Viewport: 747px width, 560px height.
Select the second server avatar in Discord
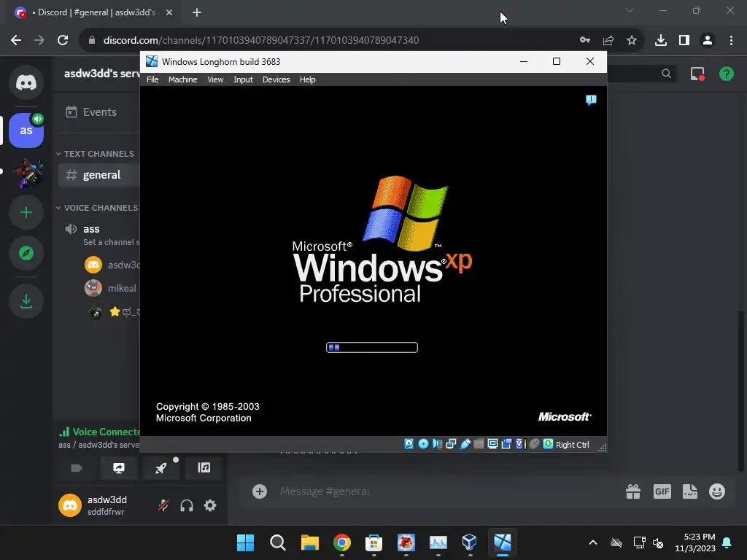pos(28,172)
